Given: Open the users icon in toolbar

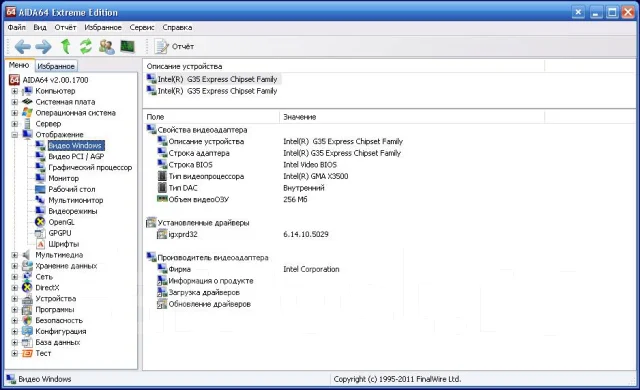Looking at the screenshot, I should tap(107, 47).
